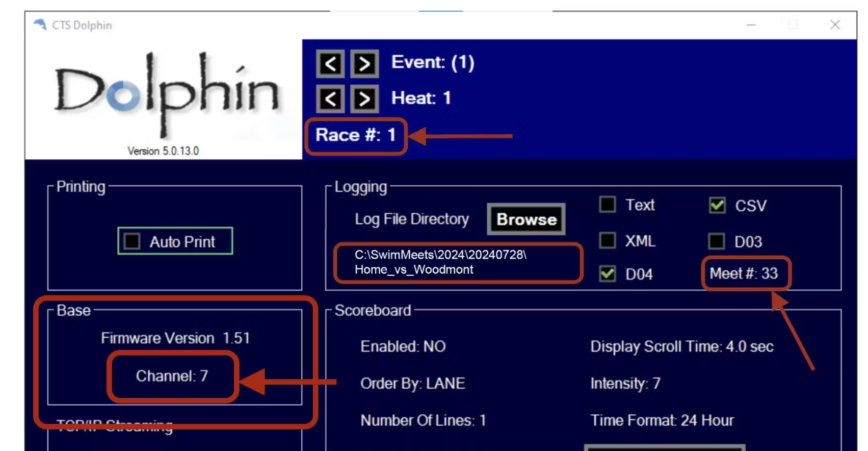Image resolution: width=868 pixels, height=451 pixels.
Task: Click the Number Of Lines: 1 setting
Action: coord(423,420)
